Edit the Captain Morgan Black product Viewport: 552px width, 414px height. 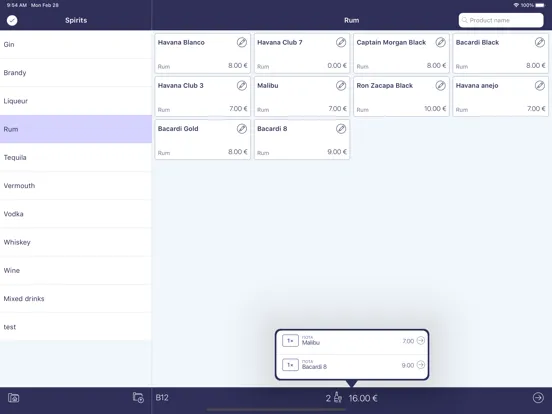[x=440, y=42]
